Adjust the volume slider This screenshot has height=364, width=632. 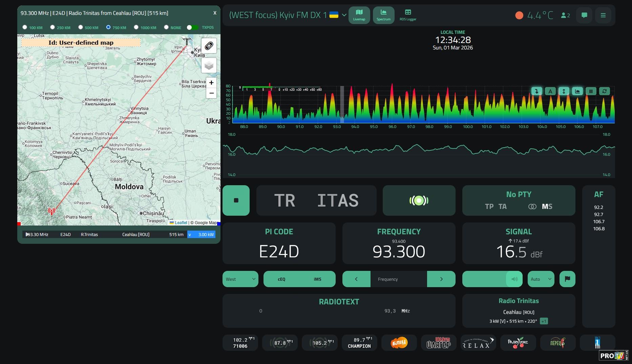point(492,279)
